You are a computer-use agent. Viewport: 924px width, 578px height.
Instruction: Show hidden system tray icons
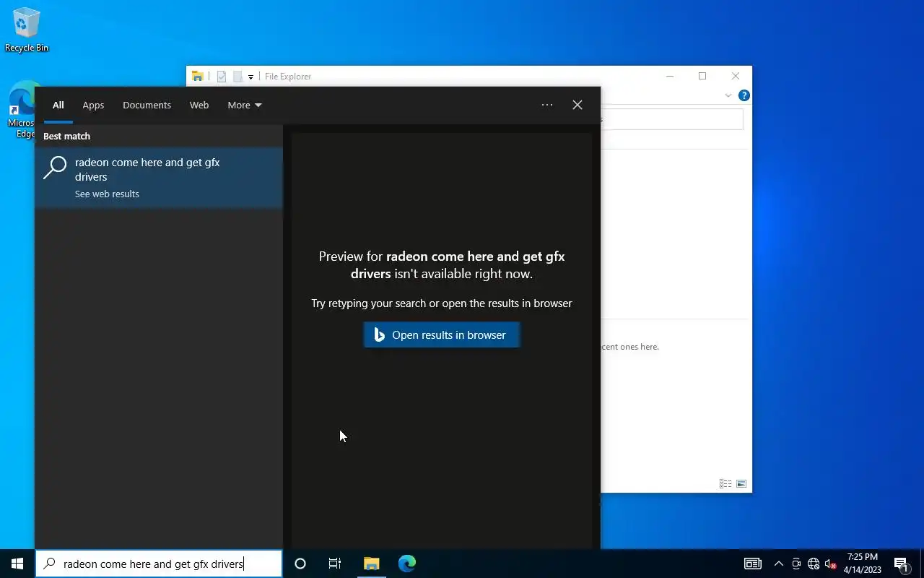click(x=778, y=564)
